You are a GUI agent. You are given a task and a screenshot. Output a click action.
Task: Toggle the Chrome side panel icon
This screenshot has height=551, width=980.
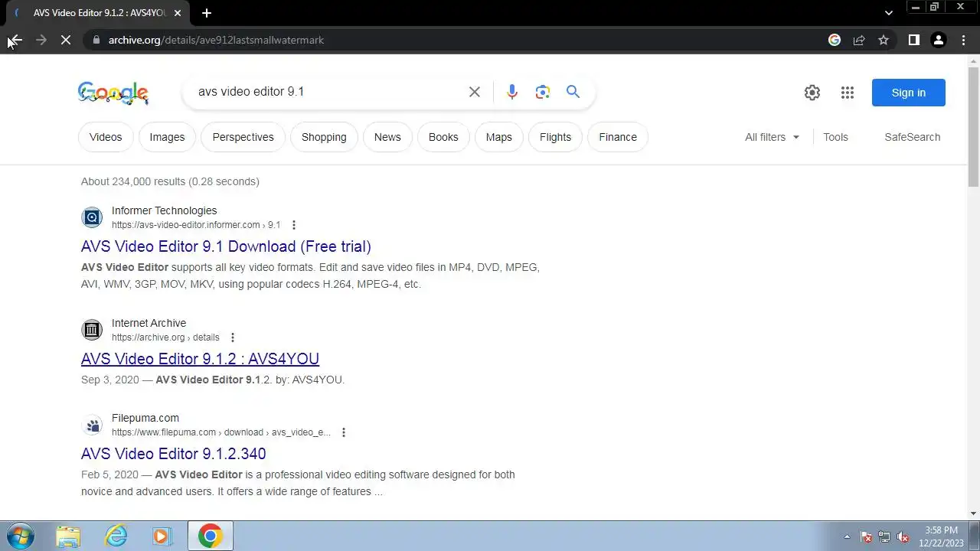click(x=914, y=40)
